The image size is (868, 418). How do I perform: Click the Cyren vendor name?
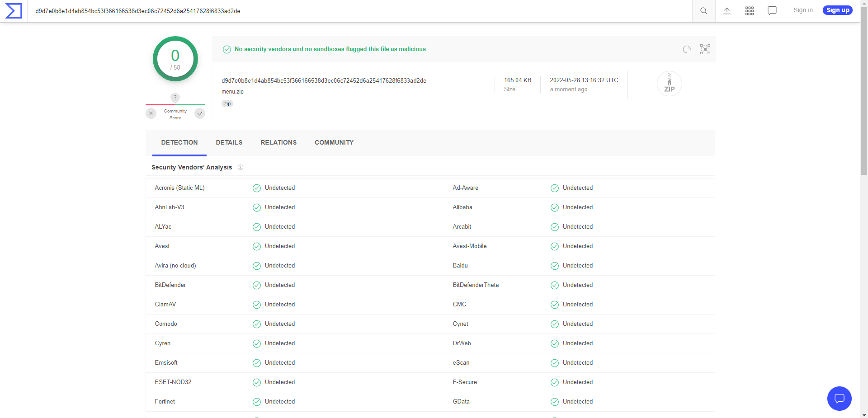coord(163,343)
